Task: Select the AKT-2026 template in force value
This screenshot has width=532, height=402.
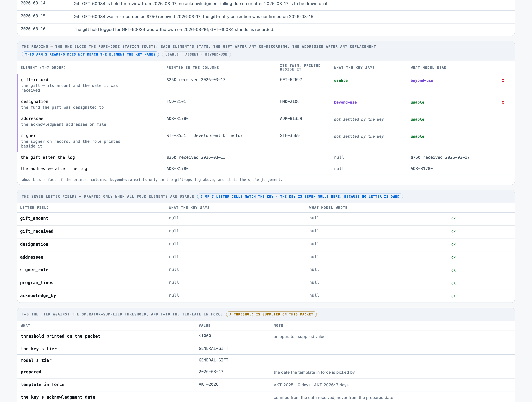Action: tap(209, 384)
